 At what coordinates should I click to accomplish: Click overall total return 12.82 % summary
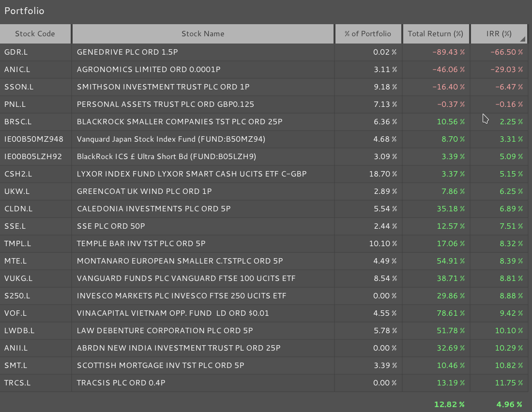449,405
